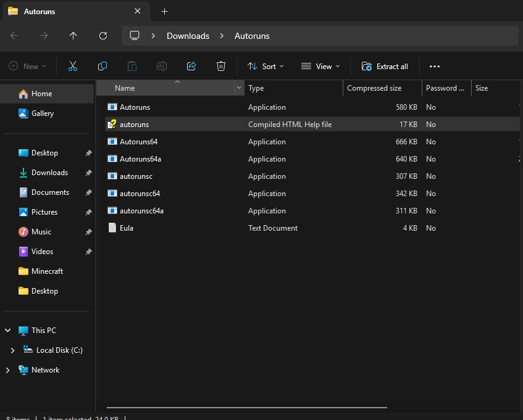Click the Rename icon in toolbar
The height and width of the screenshot is (420, 523).
tap(162, 66)
